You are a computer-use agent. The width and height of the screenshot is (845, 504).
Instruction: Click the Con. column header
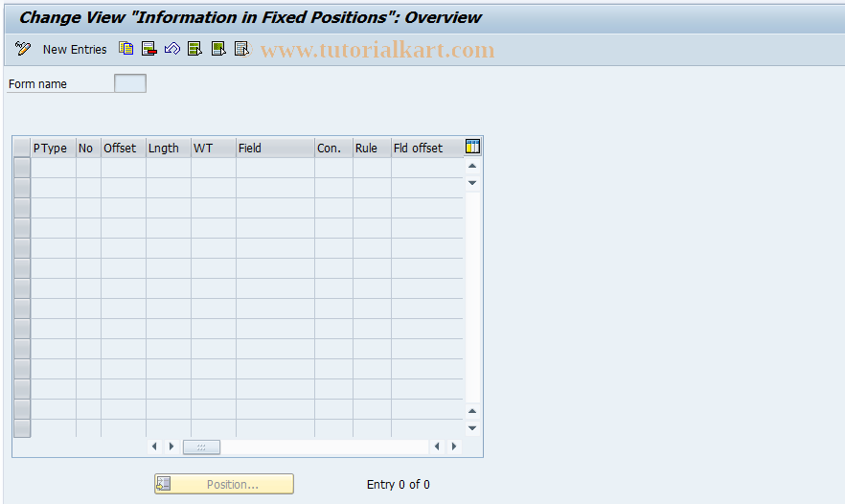(x=333, y=148)
